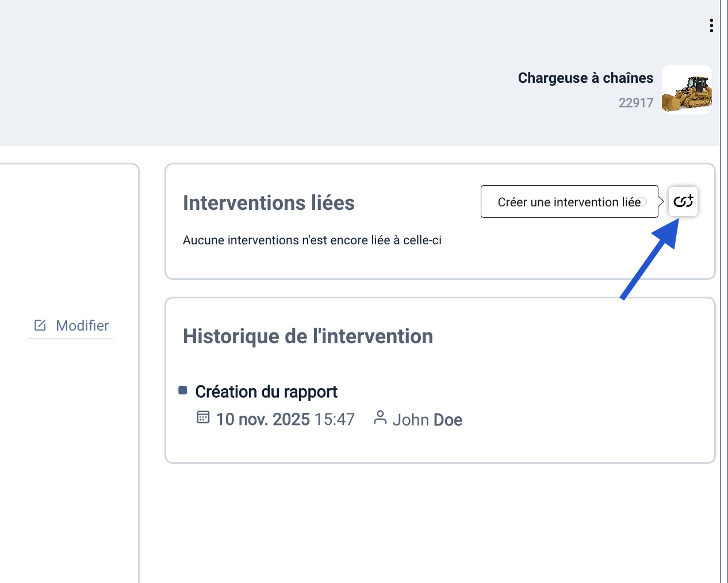The width and height of the screenshot is (728, 583).
Task: Click the 'Aucune interventions' empty message
Action: pos(312,240)
